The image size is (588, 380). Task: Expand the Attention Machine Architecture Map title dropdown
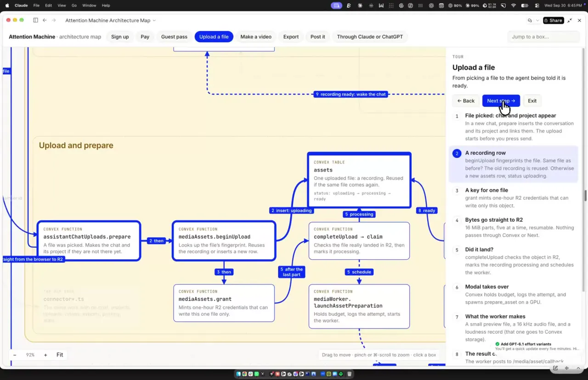pyautogui.click(x=154, y=20)
